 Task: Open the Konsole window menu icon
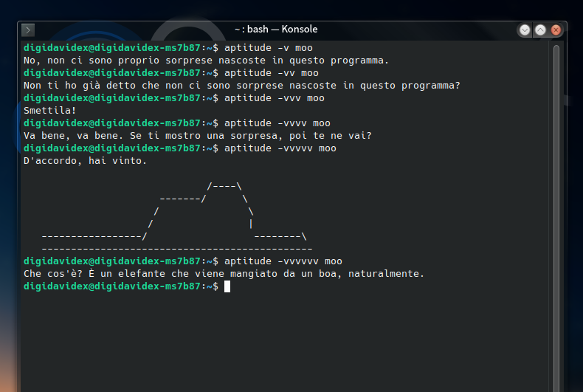point(27,30)
